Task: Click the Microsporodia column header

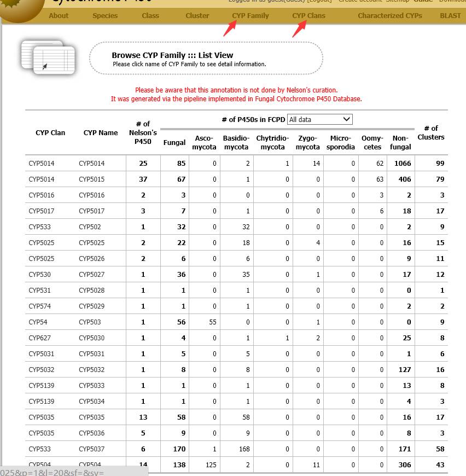Action: (340, 143)
